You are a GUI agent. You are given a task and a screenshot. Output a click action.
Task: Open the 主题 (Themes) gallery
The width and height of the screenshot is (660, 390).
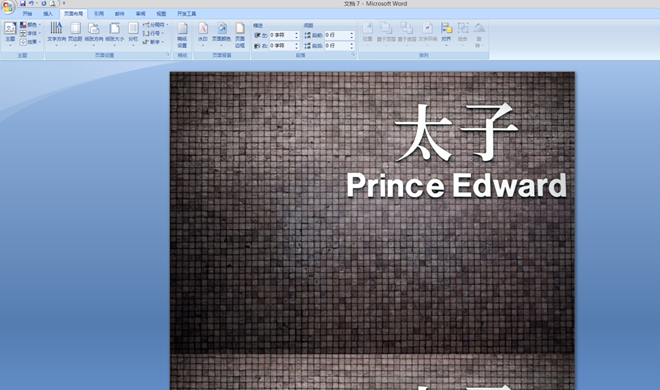(10, 34)
